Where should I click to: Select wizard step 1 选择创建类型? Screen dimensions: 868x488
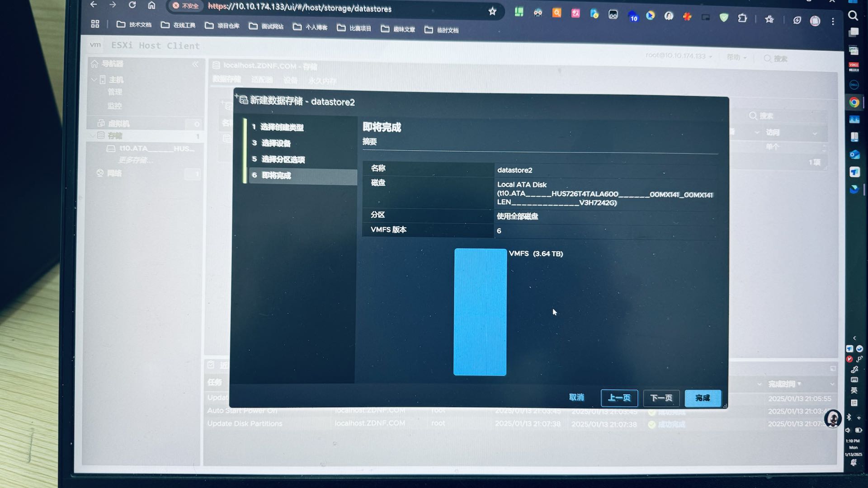coord(282,127)
